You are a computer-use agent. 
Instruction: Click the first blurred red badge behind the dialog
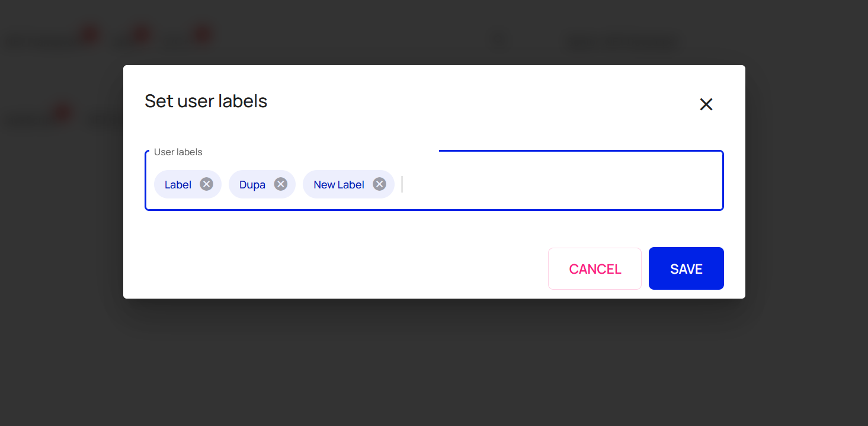click(89, 34)
